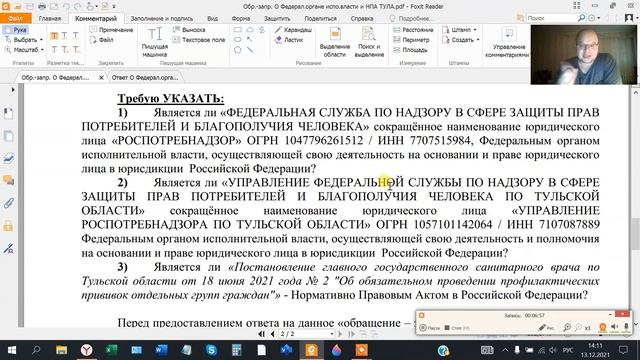The image size is (640, 360).
Task: Open Yandex Browser from taskbar
Action: coord(86,350)
